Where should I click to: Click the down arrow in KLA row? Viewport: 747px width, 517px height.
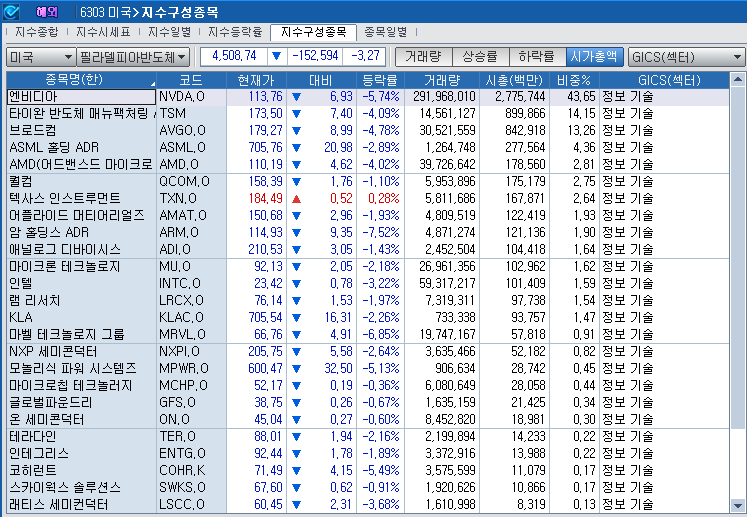[x=296, y=318]
